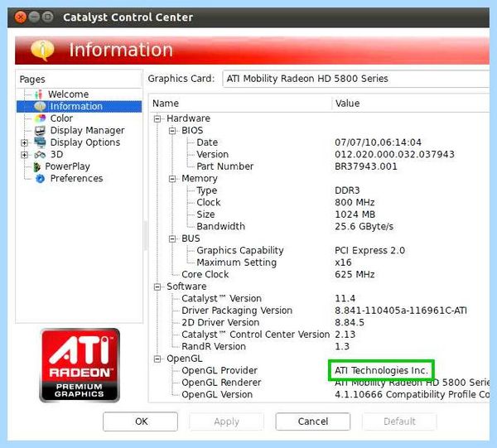The width and height of the screenshot is (497, 448).
Task: Select the Memory Clock row
Action: (x=319, y=202)
